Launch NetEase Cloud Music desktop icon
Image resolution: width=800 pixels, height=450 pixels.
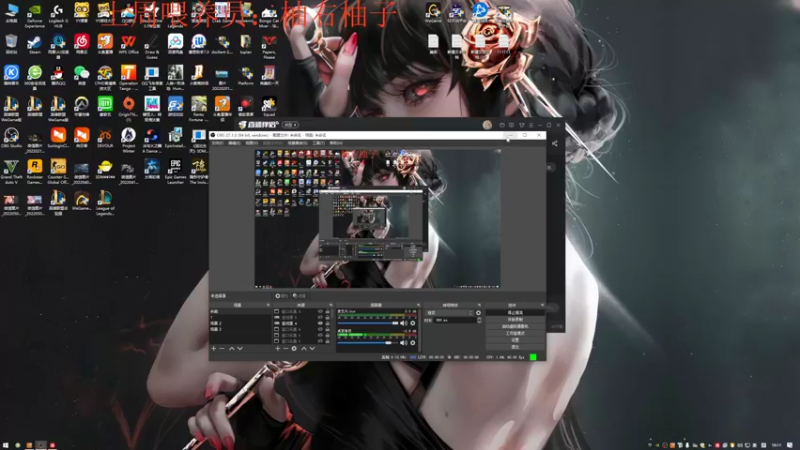(x=82, y=45)
